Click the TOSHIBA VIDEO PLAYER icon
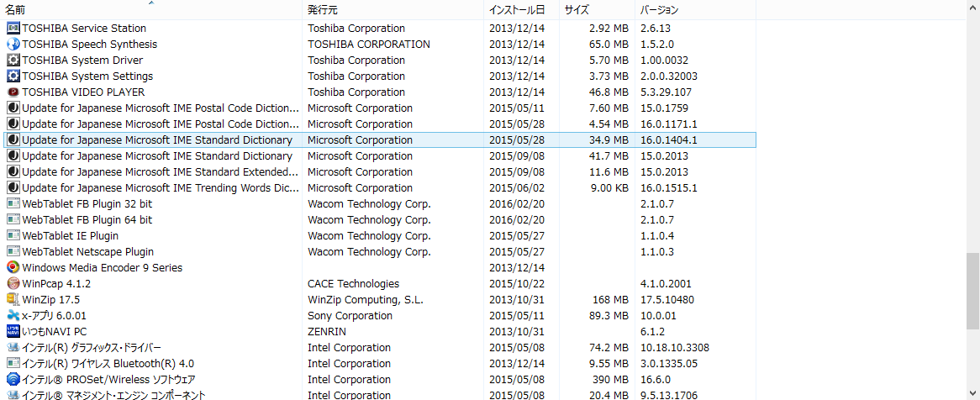Viewport: 980px width, 400px height. pos(13,92)
